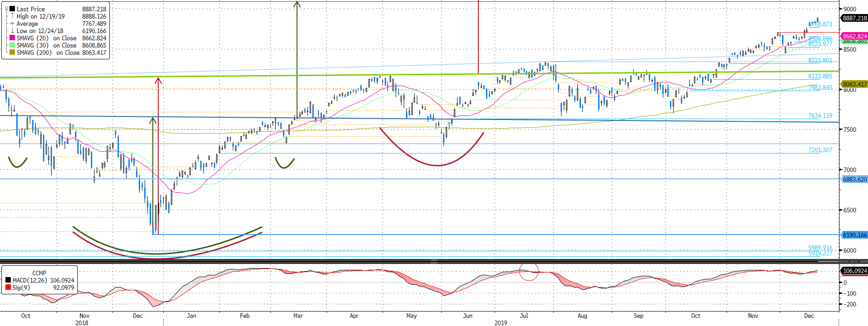Click the Low marker icon in legend

(12, 31)
